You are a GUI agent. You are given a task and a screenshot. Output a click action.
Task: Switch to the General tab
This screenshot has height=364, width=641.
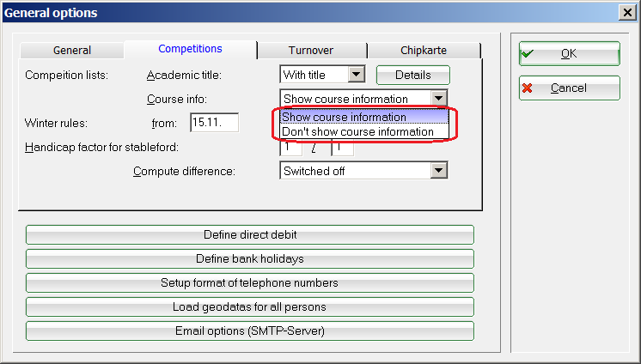(x=71, y=50)
